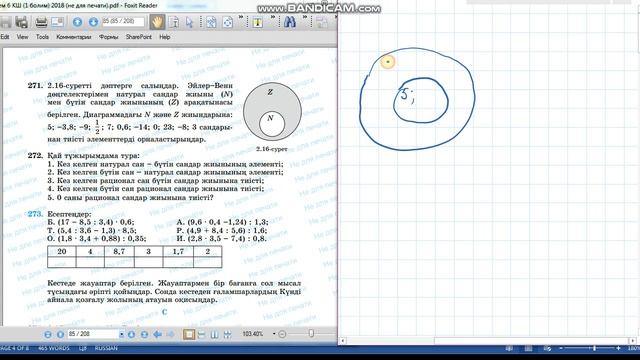Expand toolbar overflow chevron left of Typewriter
Screen dimensions: 640x360
pos(241,17)
